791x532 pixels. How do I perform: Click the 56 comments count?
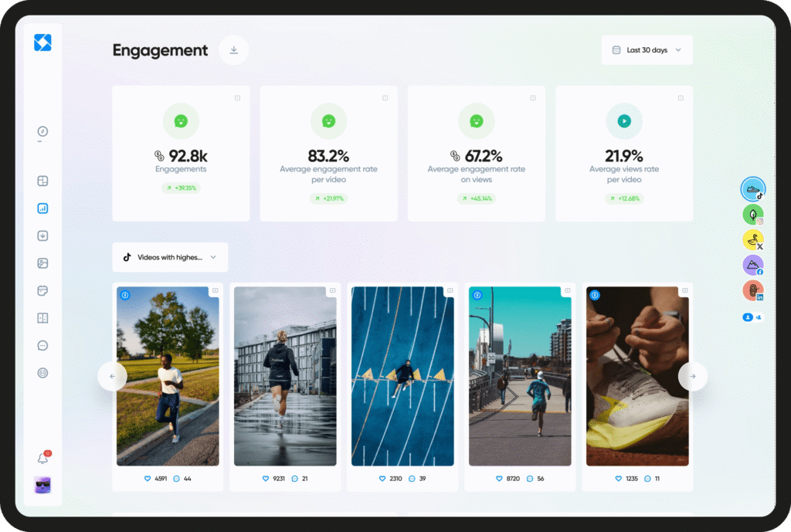(541, 479)
